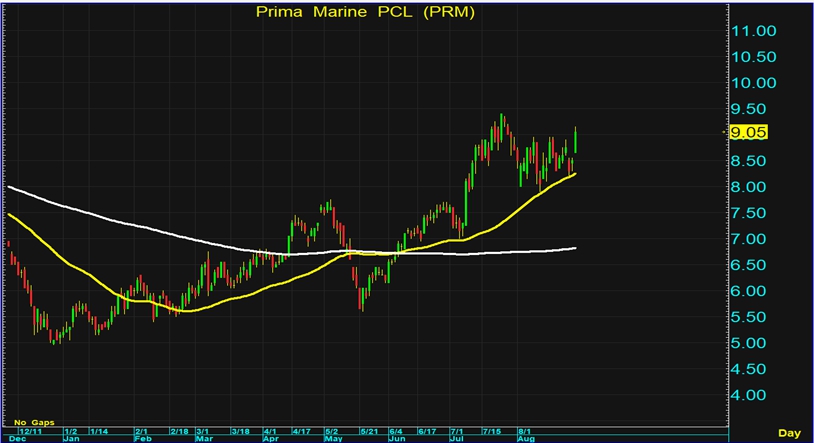Click the 7.00 price axis label
This screenshot has height=443, width=814.
click(748, 239)
